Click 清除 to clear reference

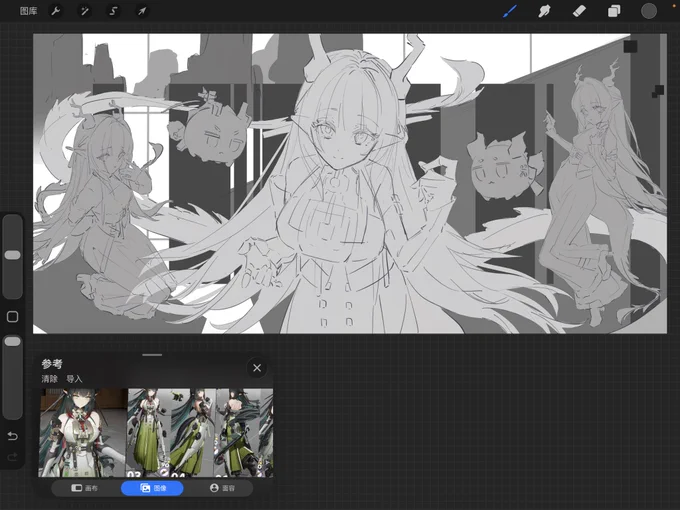click(49, 379)
